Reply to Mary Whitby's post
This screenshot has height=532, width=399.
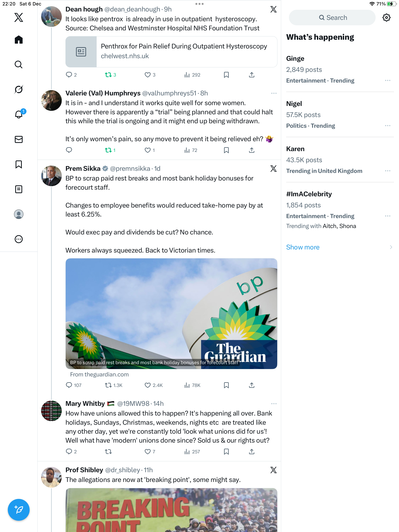[x=69, y=451]
